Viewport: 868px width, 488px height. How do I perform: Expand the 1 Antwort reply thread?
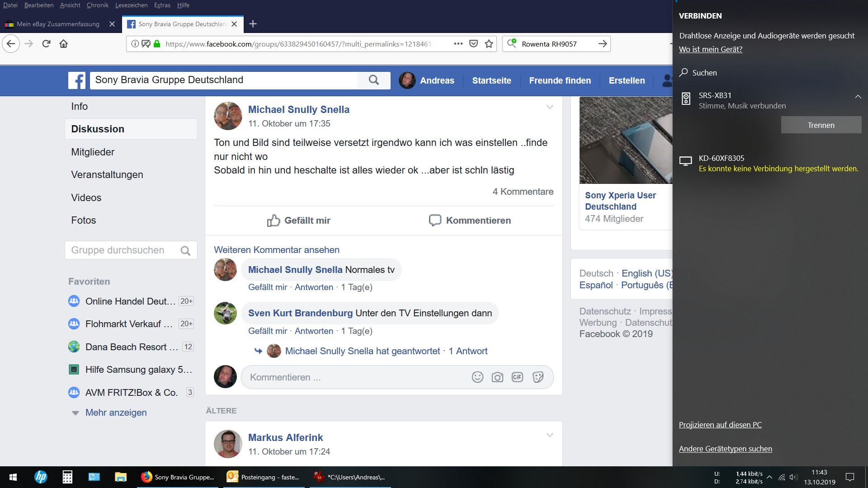468,351
